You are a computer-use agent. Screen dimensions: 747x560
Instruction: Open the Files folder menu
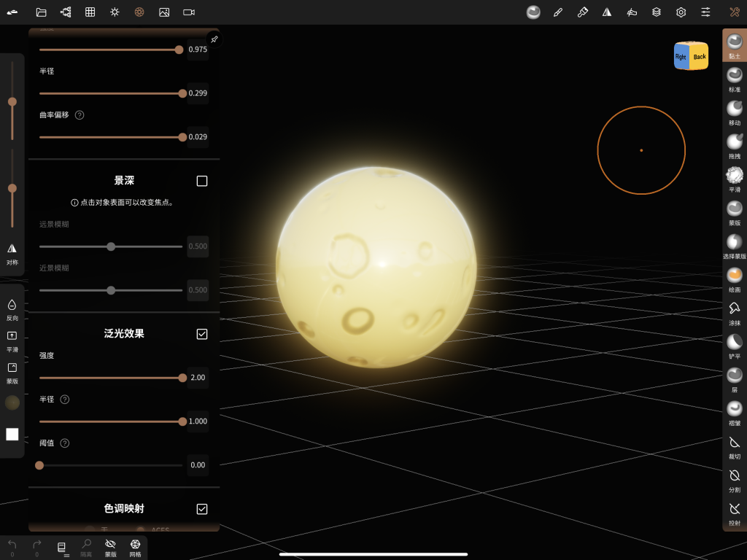(42, 12)
